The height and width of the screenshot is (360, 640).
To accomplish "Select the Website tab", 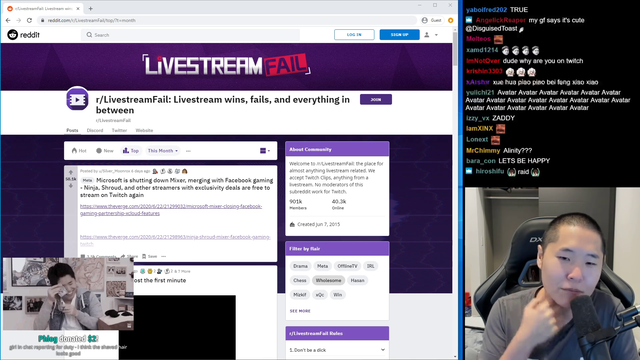I will 144,130.
